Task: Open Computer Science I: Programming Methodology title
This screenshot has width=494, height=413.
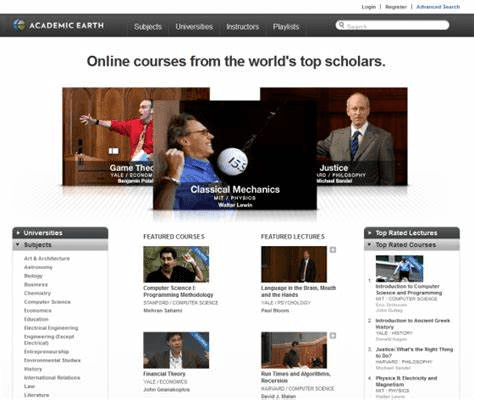Action: tap(178, 291)
